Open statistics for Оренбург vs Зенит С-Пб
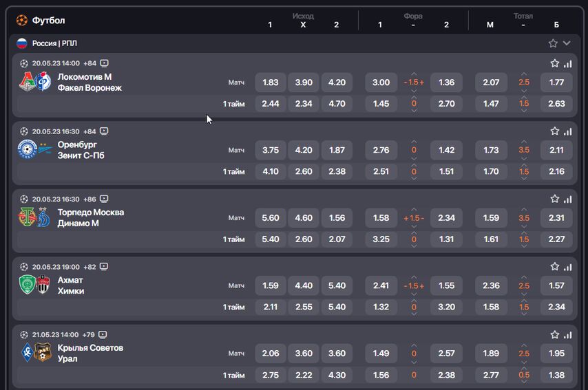 [568, 131]
